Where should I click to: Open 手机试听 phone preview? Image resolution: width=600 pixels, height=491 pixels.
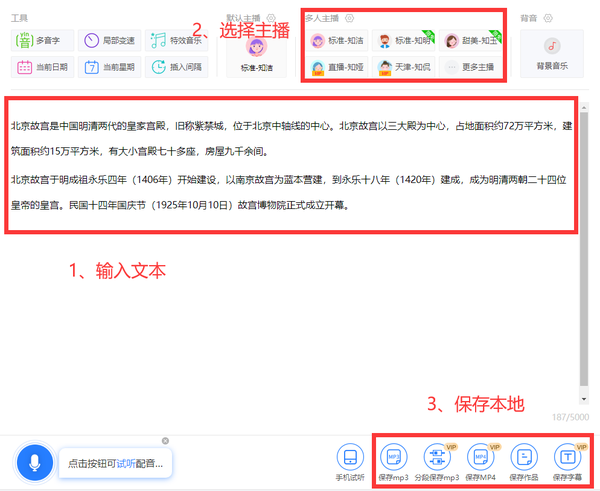[x=349, y=463]
